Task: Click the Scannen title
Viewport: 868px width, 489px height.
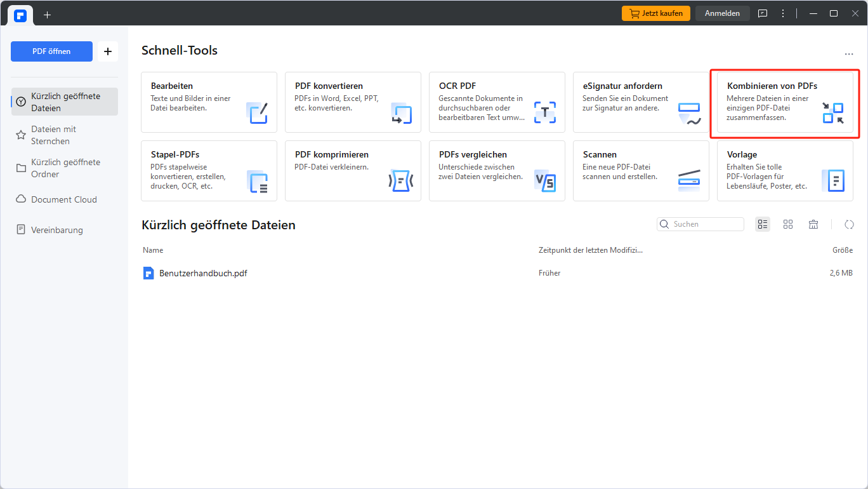Action: click(x=600, y=154)
